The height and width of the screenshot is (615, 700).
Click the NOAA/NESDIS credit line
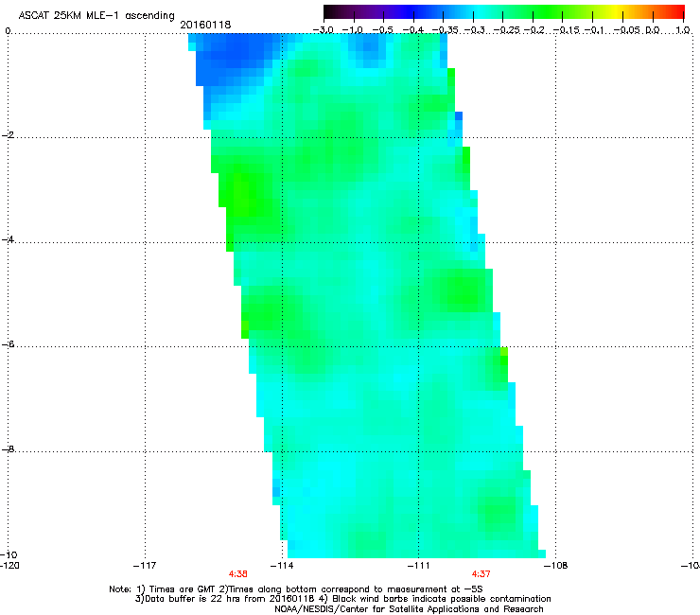coord(409,609)
